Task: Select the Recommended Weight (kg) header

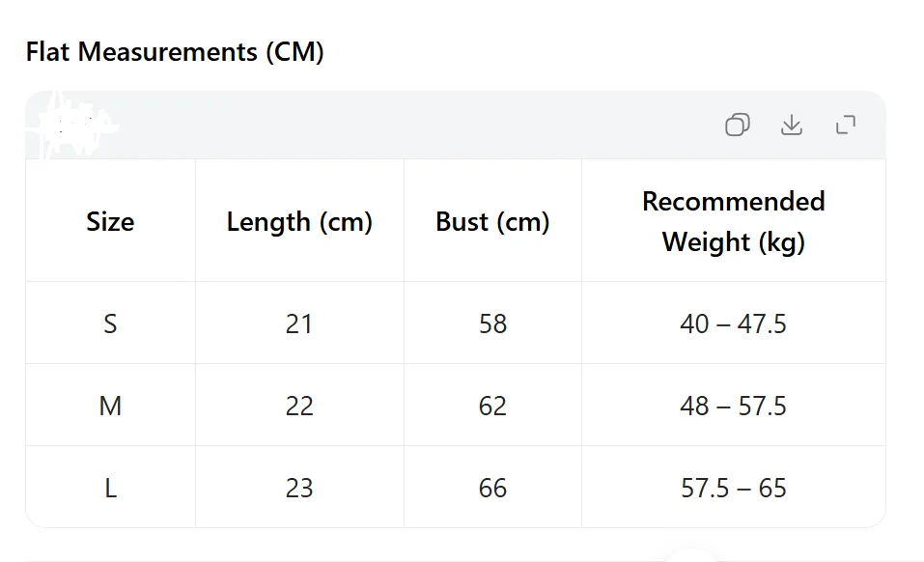Action: click(734, 221)
